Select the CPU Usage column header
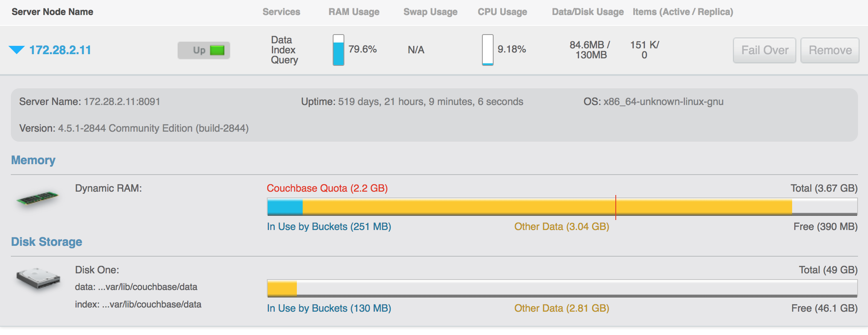Image resolution: width=868 pixels, height=335 pixels. click(x=502, y=12)
